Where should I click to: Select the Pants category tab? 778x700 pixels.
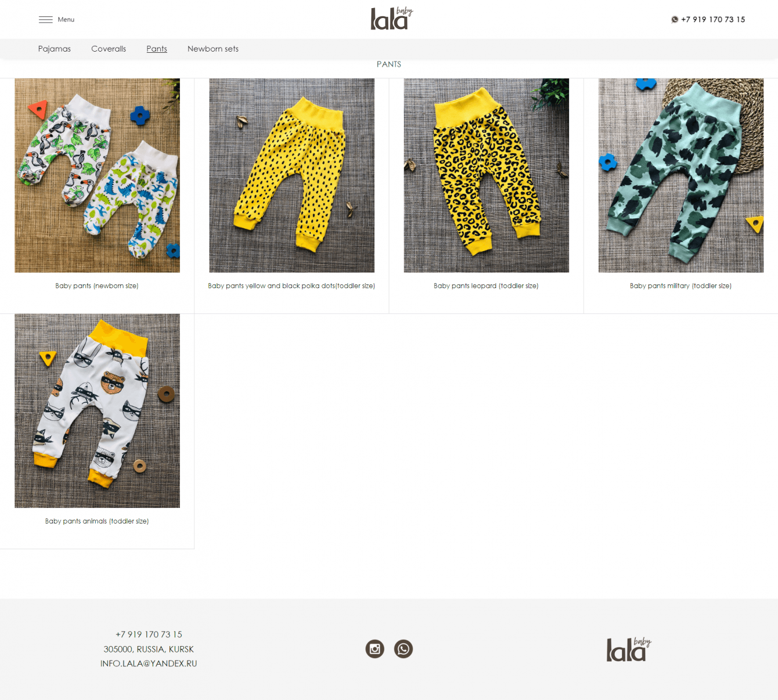point(157,49)
